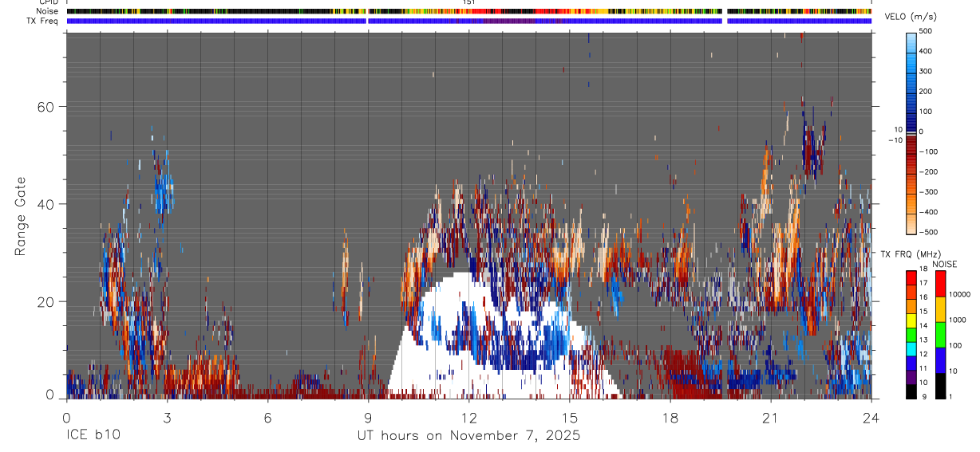This screenshot has height=452, width=980.
Task: Click the 24 hour tick on time axis
Action: tap(871, 419)
